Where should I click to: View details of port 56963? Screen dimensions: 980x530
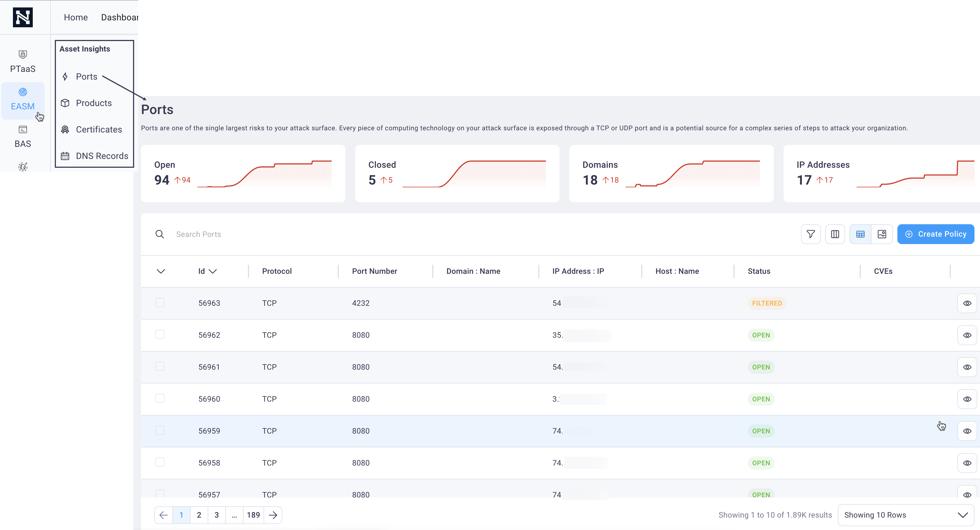(x=967, y=303)
